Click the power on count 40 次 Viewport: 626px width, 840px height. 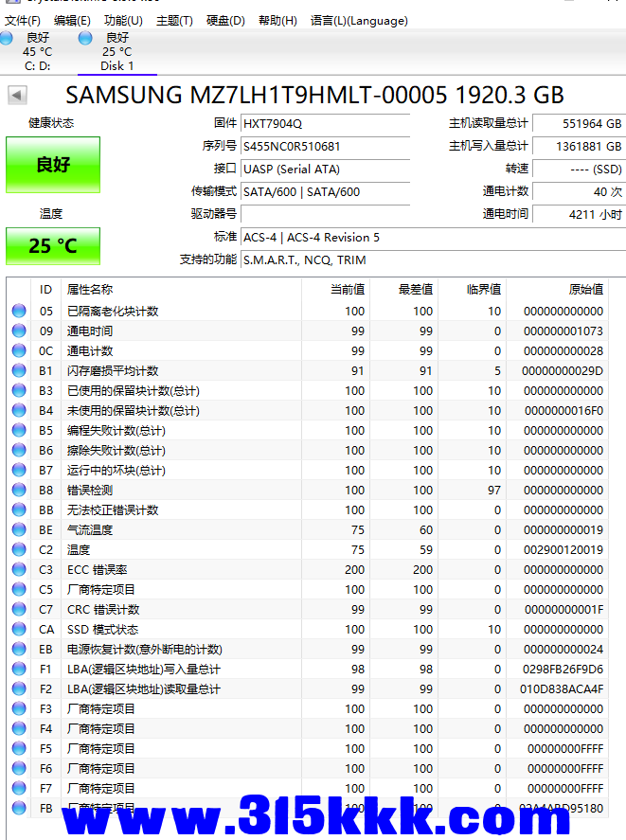point(579,192)
